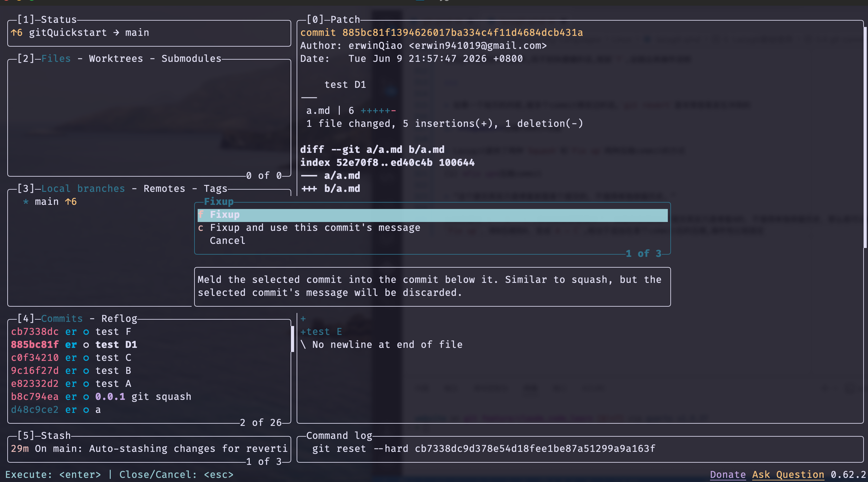Click the Commits panel scrollbar
The width and height of the screenshot is (868, 482).
[x=293, y=339]
